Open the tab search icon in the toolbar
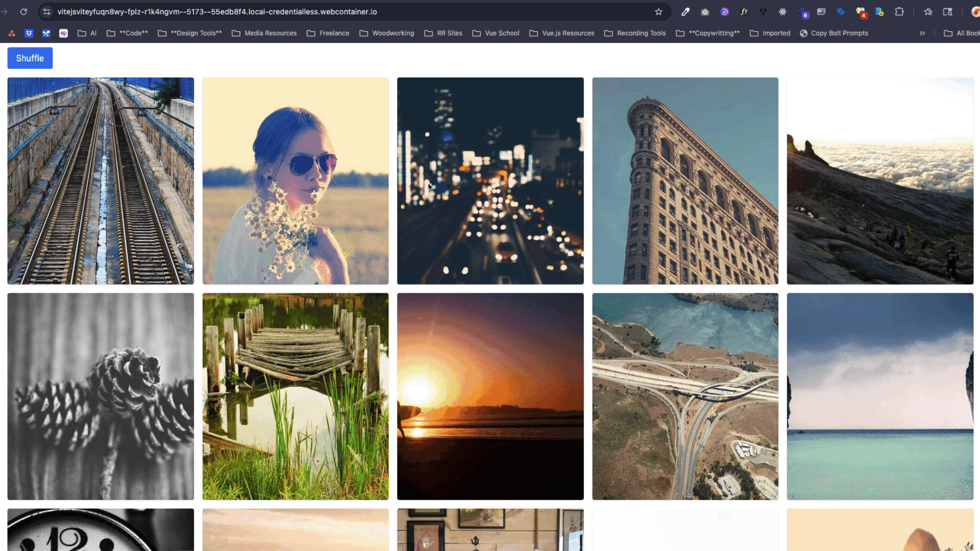The image size is (980, 551). pos(947,12)
